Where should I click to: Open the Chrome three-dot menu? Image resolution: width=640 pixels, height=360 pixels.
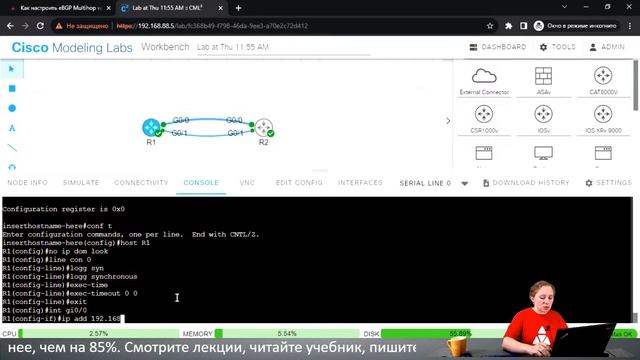click(630, 26)
